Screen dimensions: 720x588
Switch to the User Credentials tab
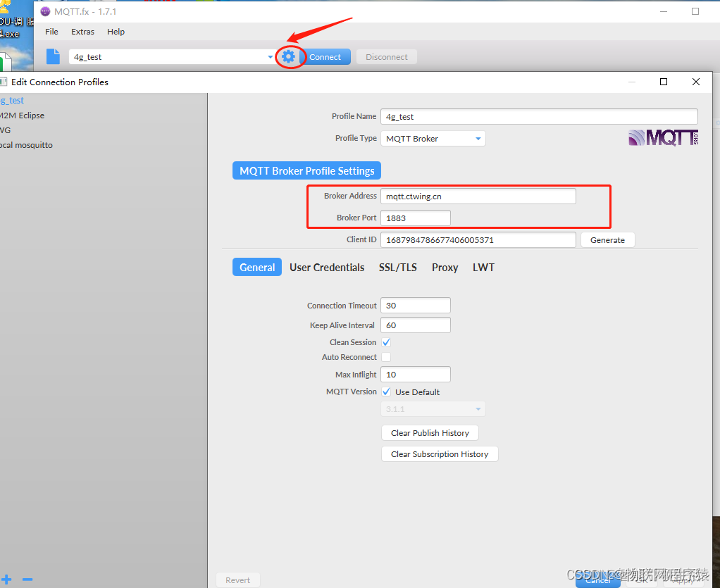click(327, 268)
